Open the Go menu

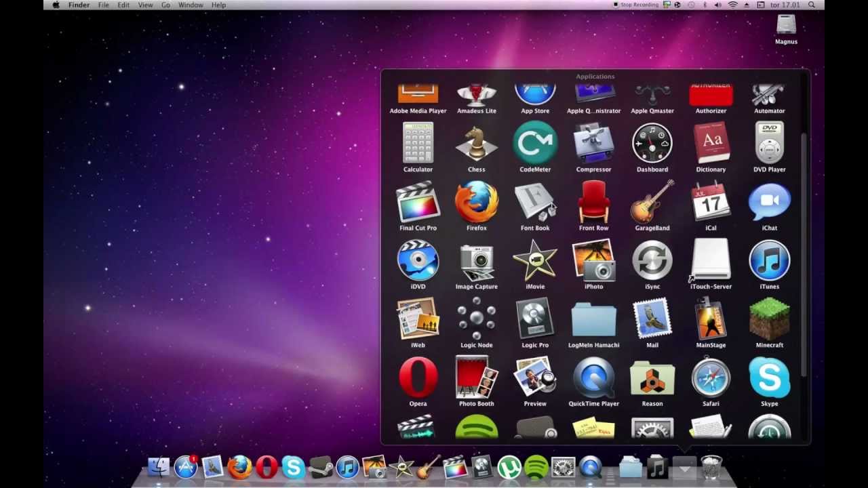165,5
